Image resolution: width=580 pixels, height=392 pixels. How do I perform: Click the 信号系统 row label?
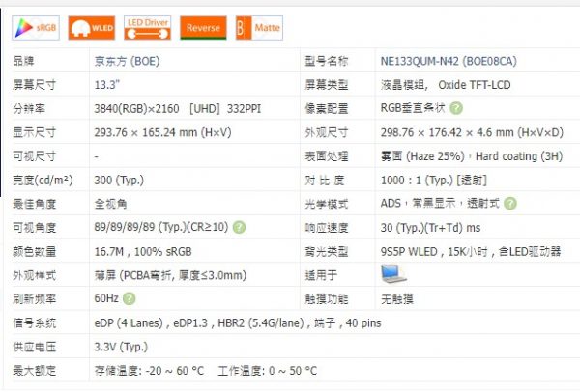35,322
